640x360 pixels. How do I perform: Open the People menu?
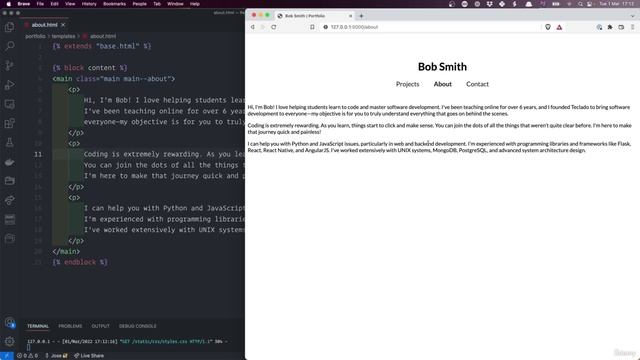[139, 4]
